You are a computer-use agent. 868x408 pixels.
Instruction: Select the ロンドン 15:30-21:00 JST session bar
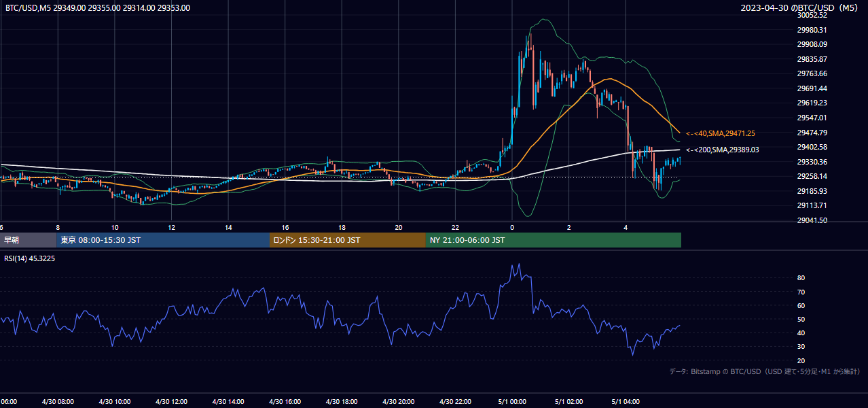coord(348,240)
